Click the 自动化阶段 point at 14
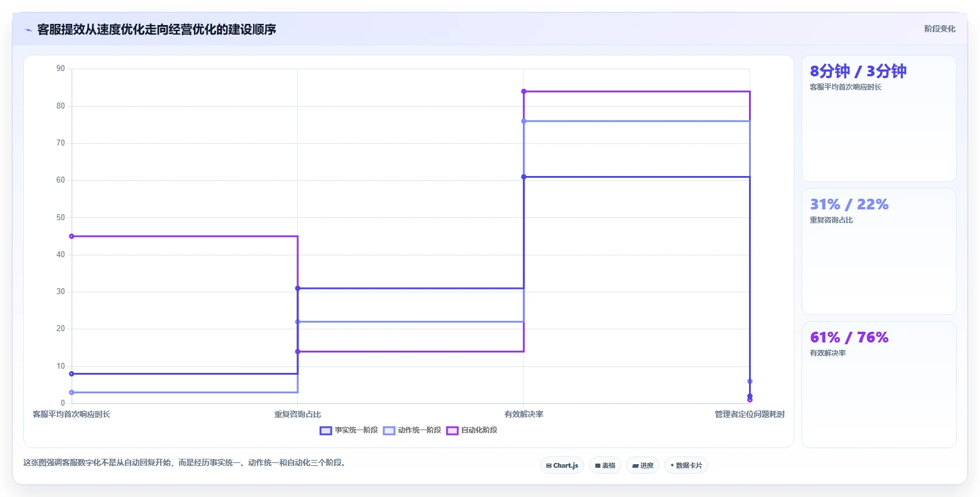Screen dimensions: 980x497 coord(298,351)
